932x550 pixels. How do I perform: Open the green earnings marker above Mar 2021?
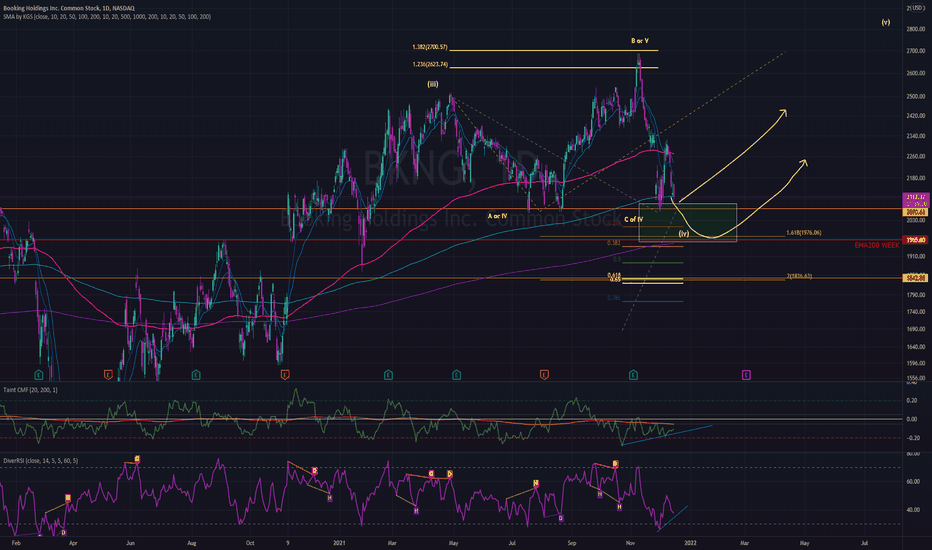(x=388, y=375)
